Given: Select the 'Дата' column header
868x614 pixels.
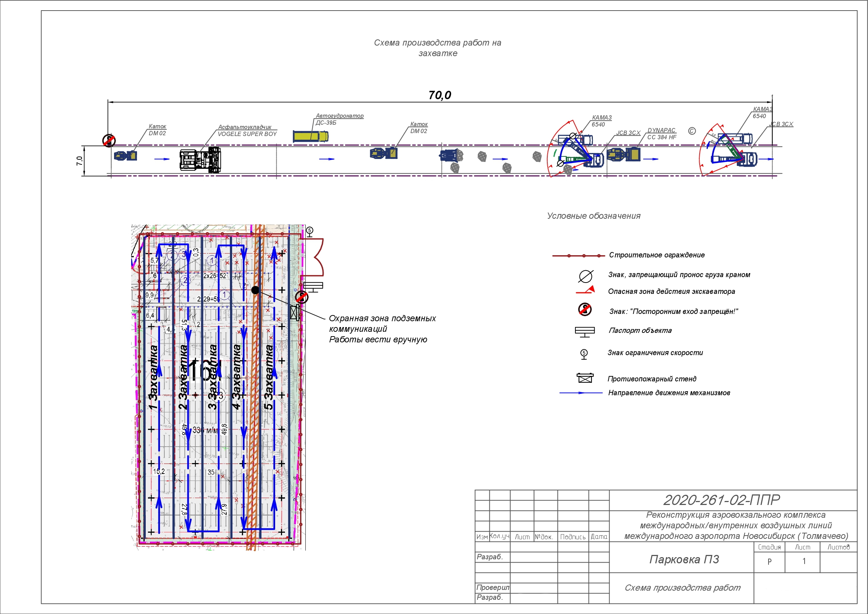Looking at the screenshot, I should [599, 537].
